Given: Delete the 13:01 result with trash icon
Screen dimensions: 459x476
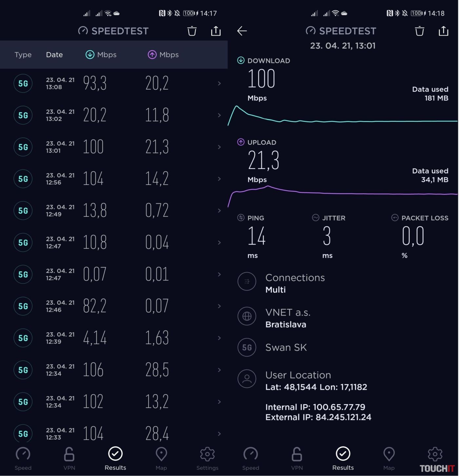Looking at the screenshot, I should [x=420, y=31].
